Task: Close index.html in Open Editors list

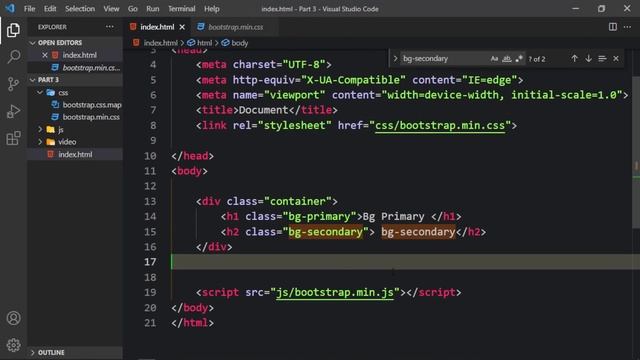Action: coord(45,55)
